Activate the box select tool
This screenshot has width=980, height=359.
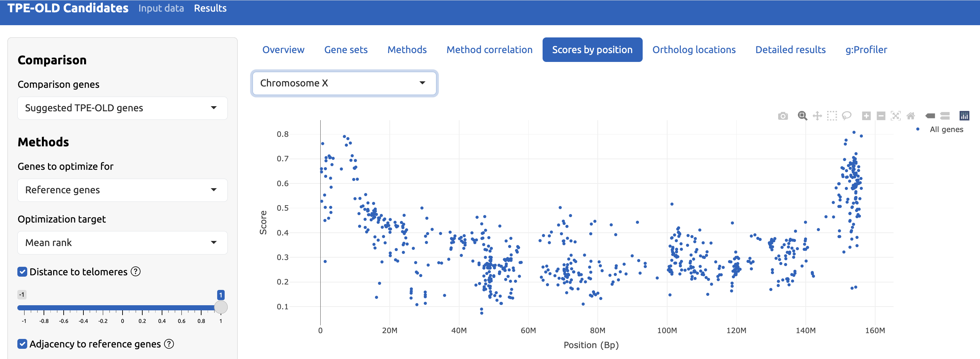click(832, 116)
